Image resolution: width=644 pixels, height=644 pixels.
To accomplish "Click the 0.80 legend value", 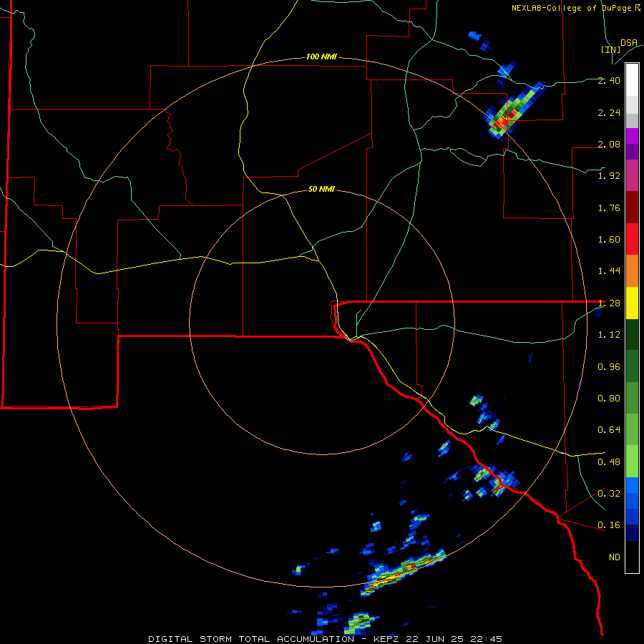I will pos(609,399).
